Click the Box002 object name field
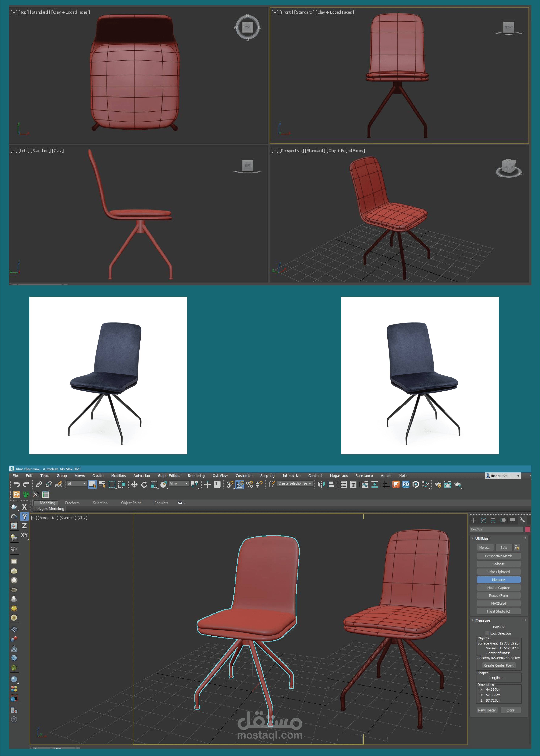Viewport: 540px width, 756px height. click(497, 529)
